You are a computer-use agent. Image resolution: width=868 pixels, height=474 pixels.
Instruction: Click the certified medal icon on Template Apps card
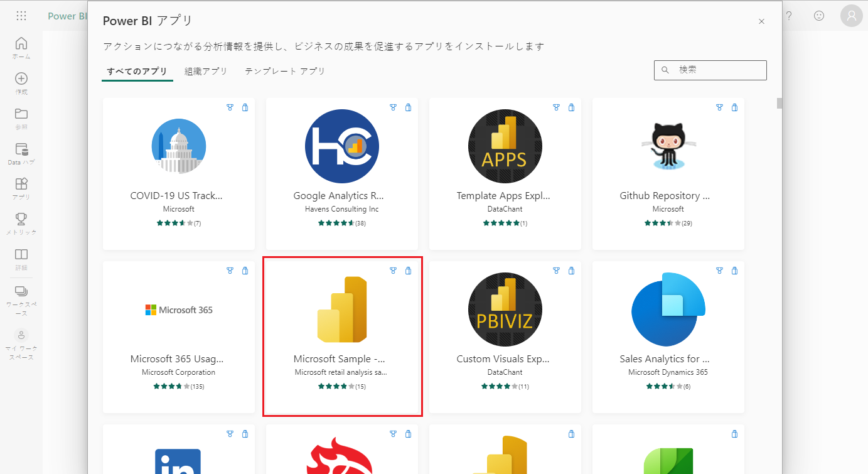(556, 107)
